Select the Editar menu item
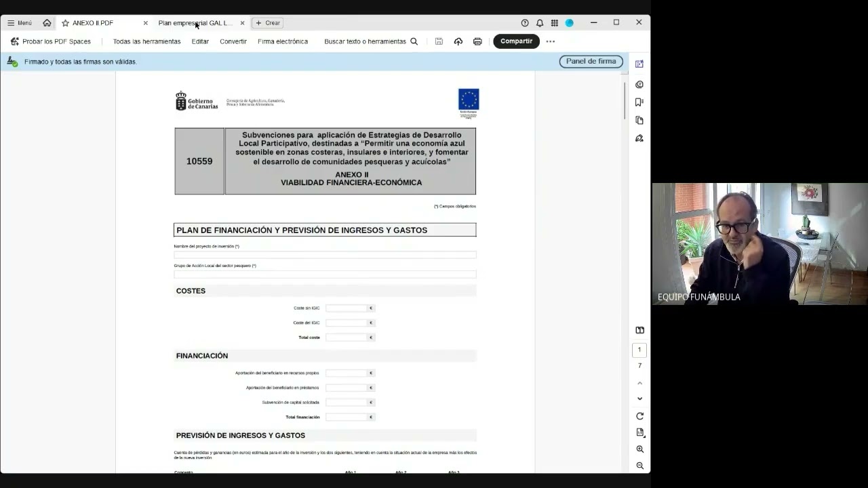868x488 pixels. click(200, 41)
